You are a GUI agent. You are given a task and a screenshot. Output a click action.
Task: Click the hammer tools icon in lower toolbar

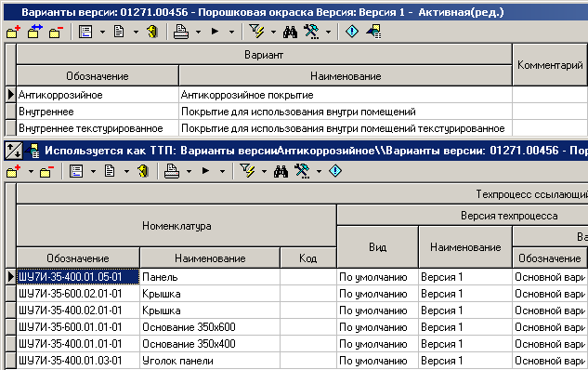pos(302,171)
